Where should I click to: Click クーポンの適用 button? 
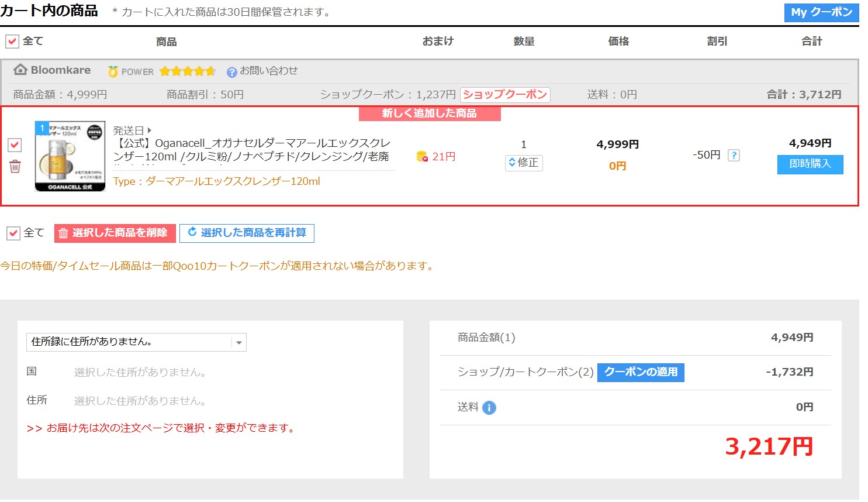tap(641, 372)
